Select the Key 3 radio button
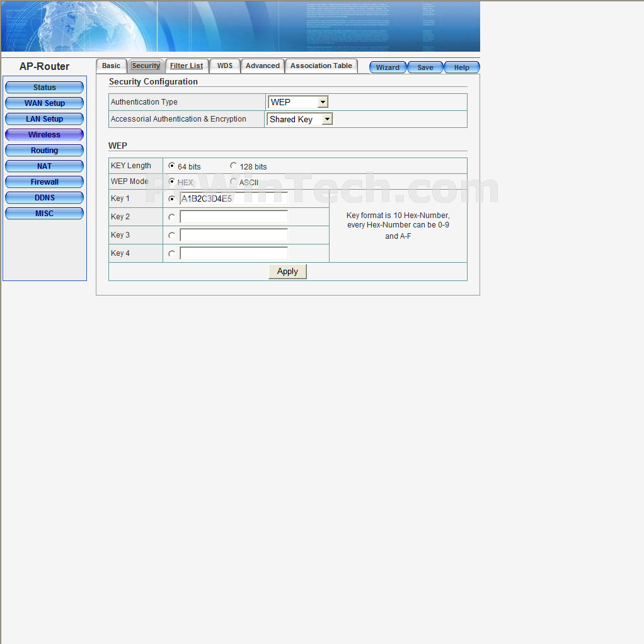The width and height of the screenshot is (644, 644). 171,235
